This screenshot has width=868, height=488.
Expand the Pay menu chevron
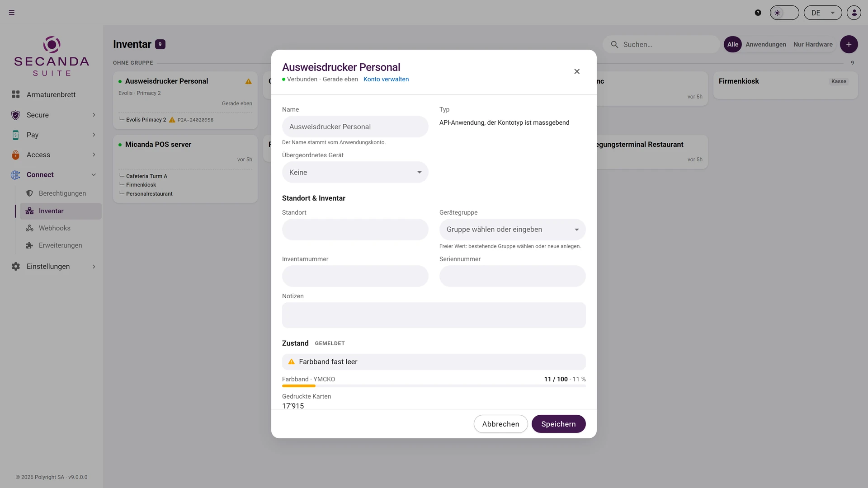point(94,135)
